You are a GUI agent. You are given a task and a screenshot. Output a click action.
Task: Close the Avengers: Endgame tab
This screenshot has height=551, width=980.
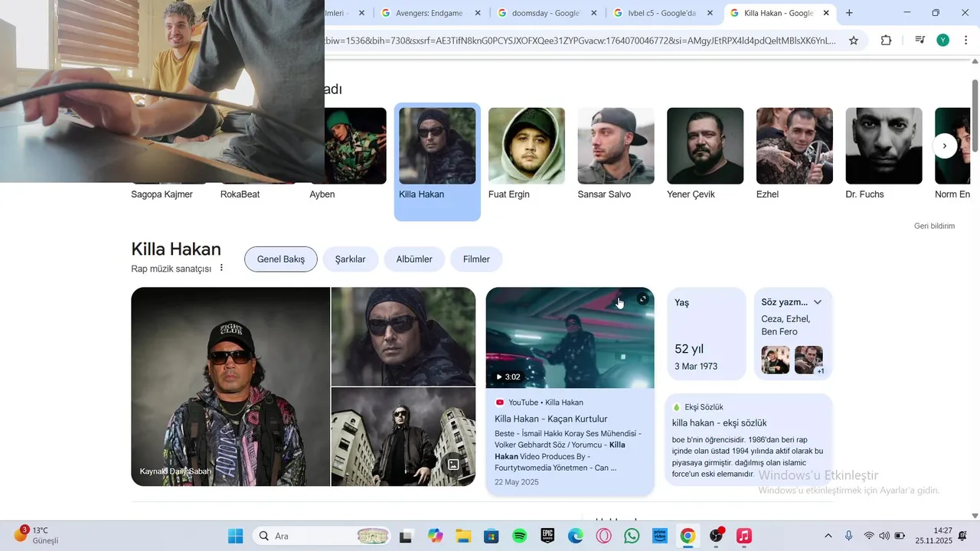478,13
